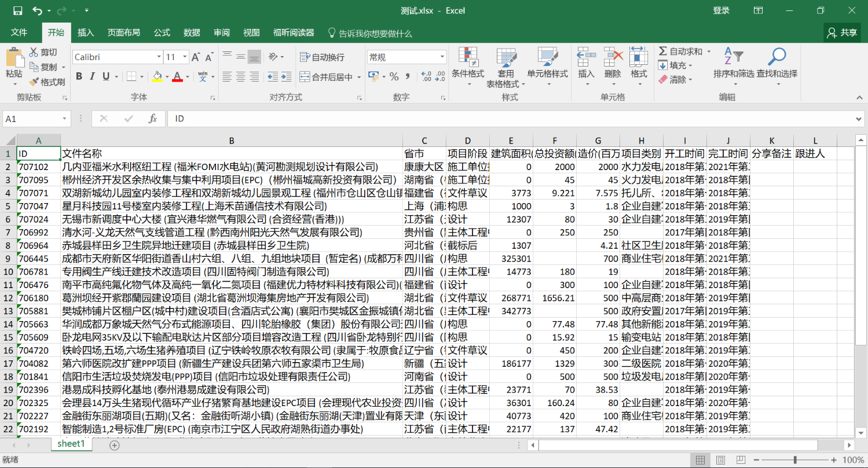The height and width of the screenshot is (468, 868).
Task: Open the font name dropdown (Calibri)
Action: 159,57
